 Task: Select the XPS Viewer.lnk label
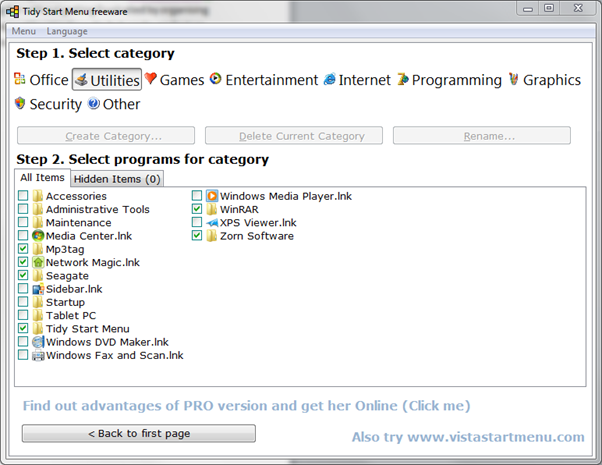258,223
